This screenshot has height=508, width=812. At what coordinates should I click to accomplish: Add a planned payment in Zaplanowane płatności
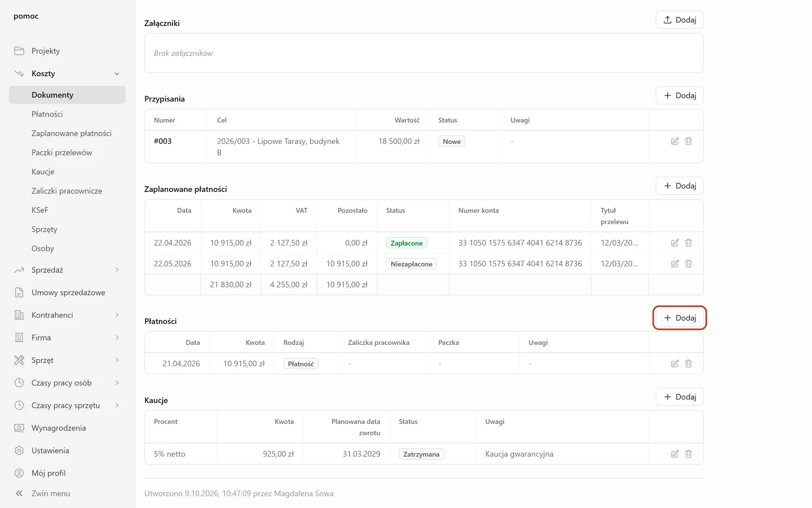679,186
